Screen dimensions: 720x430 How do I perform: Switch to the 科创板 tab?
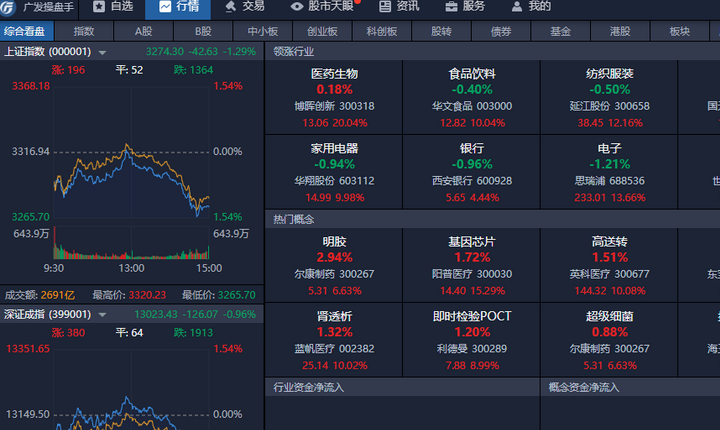coord(381,31)
